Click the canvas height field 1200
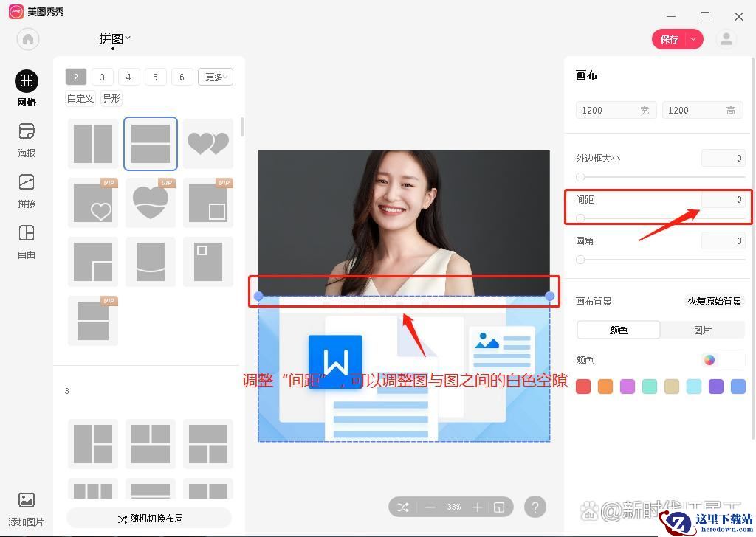 [x=703, y=111]
